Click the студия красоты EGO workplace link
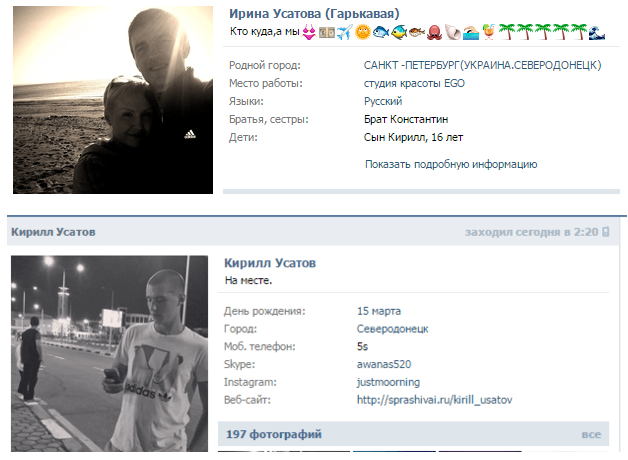 [414, 83]
